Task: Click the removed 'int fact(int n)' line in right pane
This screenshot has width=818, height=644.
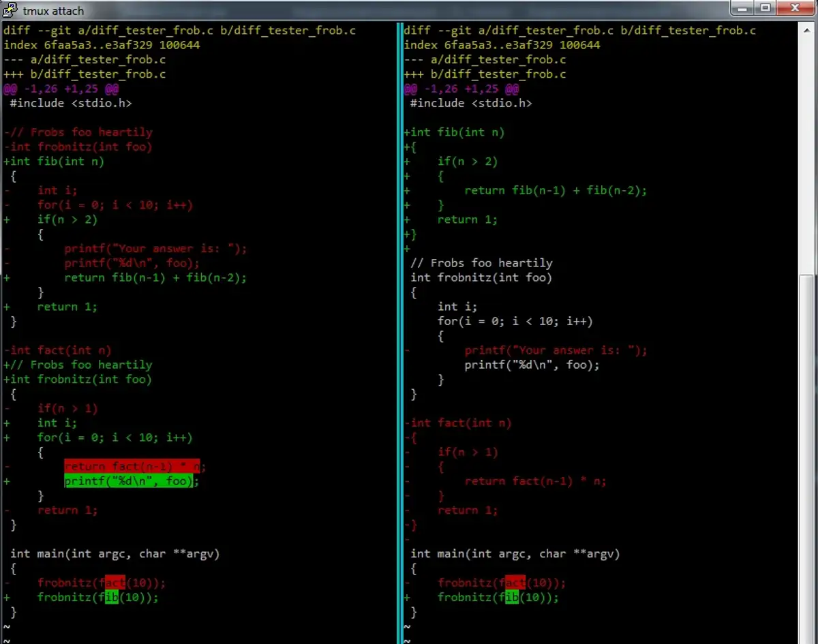Action: coord(458,423)
